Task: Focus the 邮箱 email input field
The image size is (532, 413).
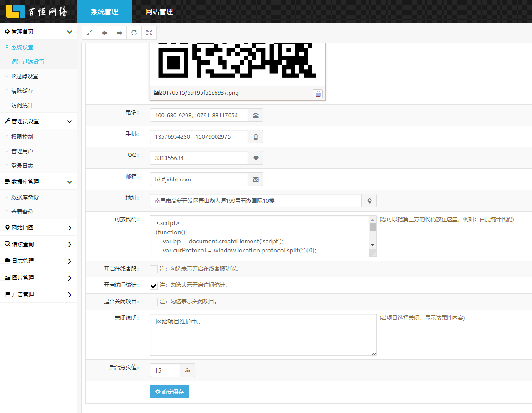Action: (199, 180)
